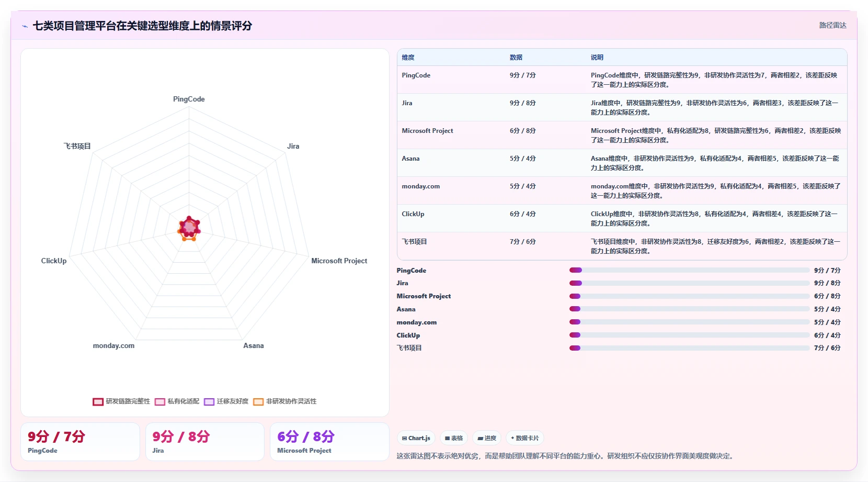Open the PingCode 9分 / 7分 score card
868x482 pixels.
[80, 442]
